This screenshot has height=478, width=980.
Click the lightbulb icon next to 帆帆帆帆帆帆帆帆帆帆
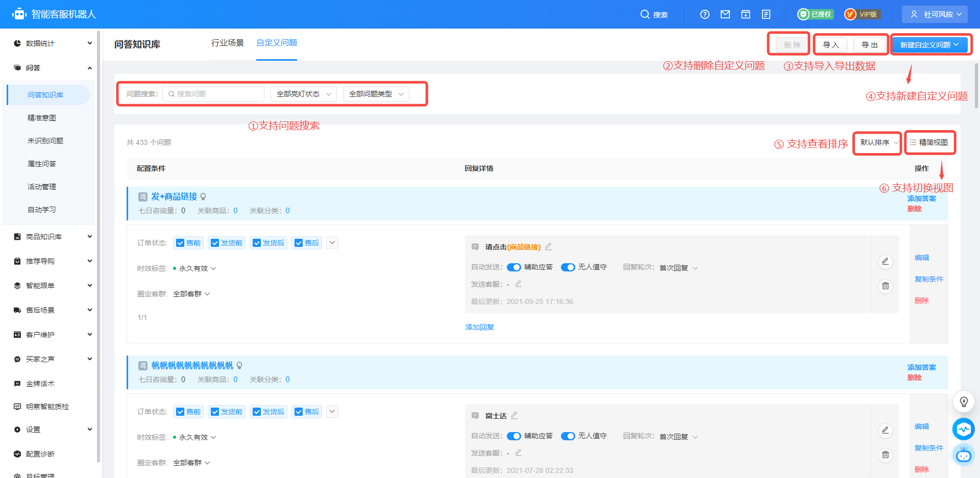coord(239,366)
